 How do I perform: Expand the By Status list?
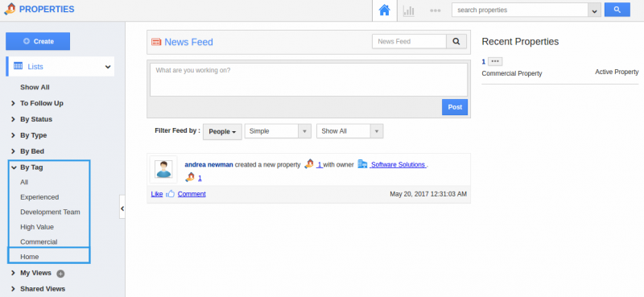[36, 119]
